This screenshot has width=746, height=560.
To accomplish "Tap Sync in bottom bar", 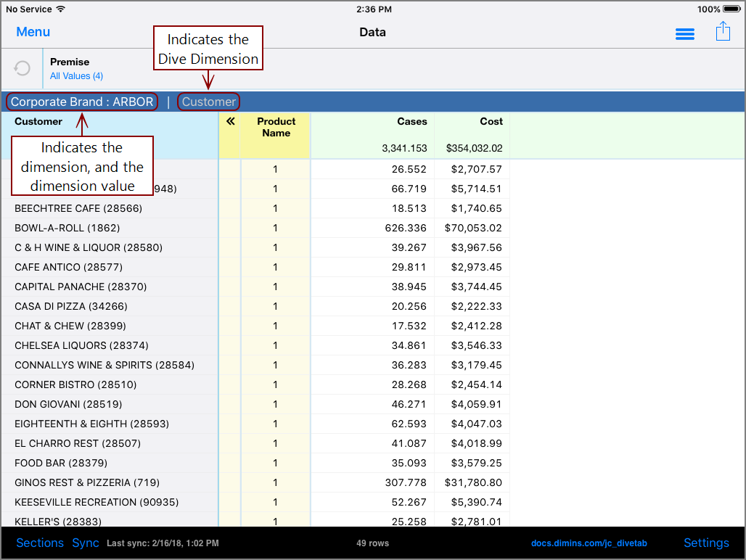I will coord(86,543).
